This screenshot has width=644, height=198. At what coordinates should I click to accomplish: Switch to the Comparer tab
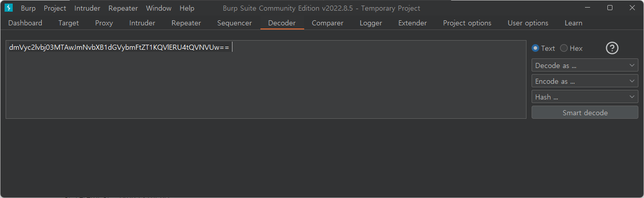point(328,23)
